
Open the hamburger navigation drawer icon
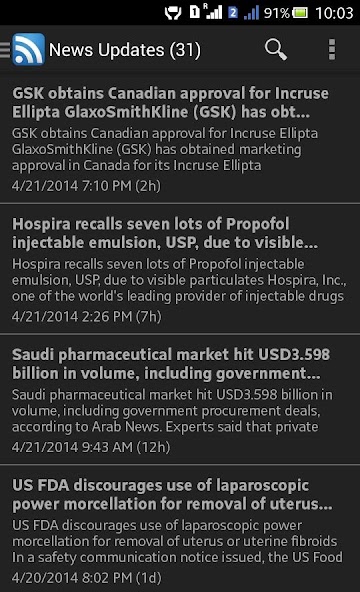[x=5, y=49]
